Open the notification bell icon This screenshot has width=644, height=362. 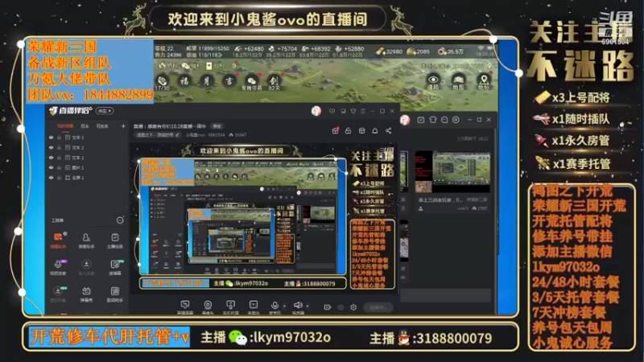[375, 130]
